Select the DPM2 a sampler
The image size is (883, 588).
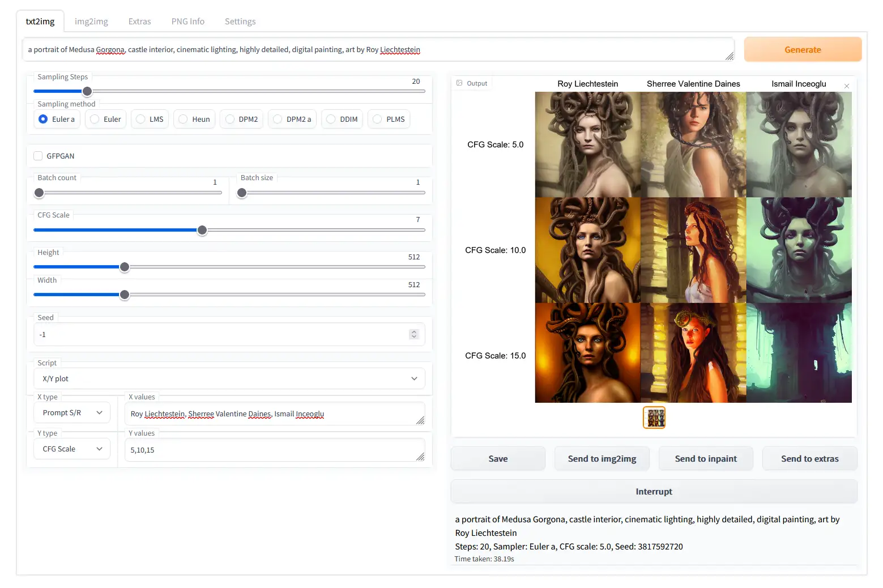tap(278, 119)
